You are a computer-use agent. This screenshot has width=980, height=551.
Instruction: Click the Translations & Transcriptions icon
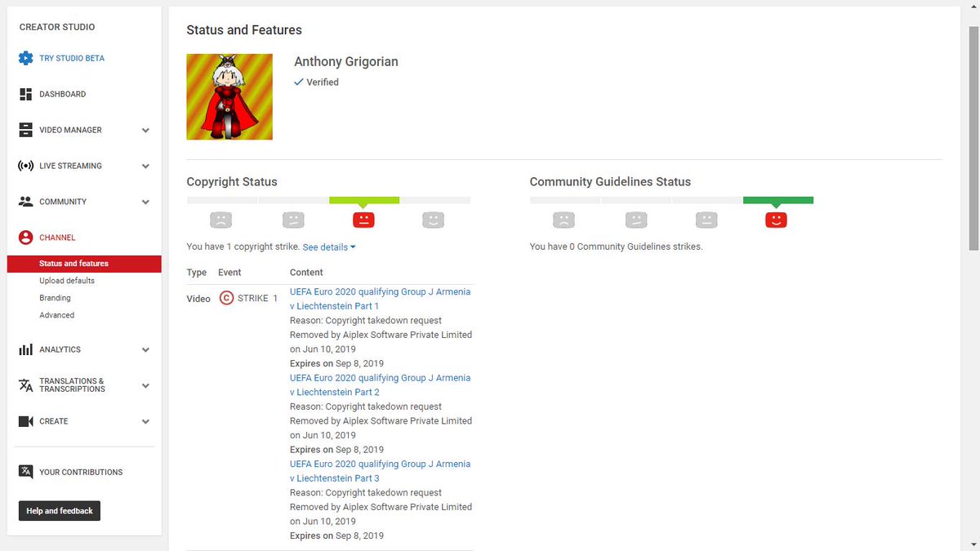(25, 385)
